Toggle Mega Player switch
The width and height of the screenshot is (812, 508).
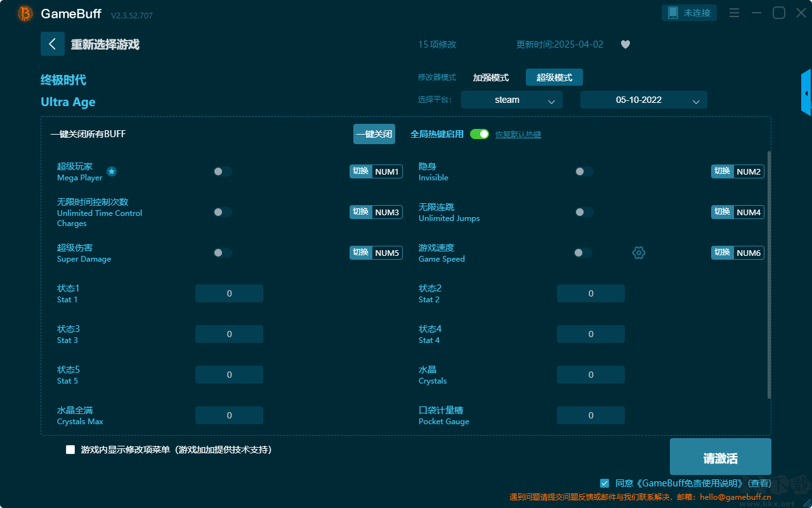pos(223,171)
